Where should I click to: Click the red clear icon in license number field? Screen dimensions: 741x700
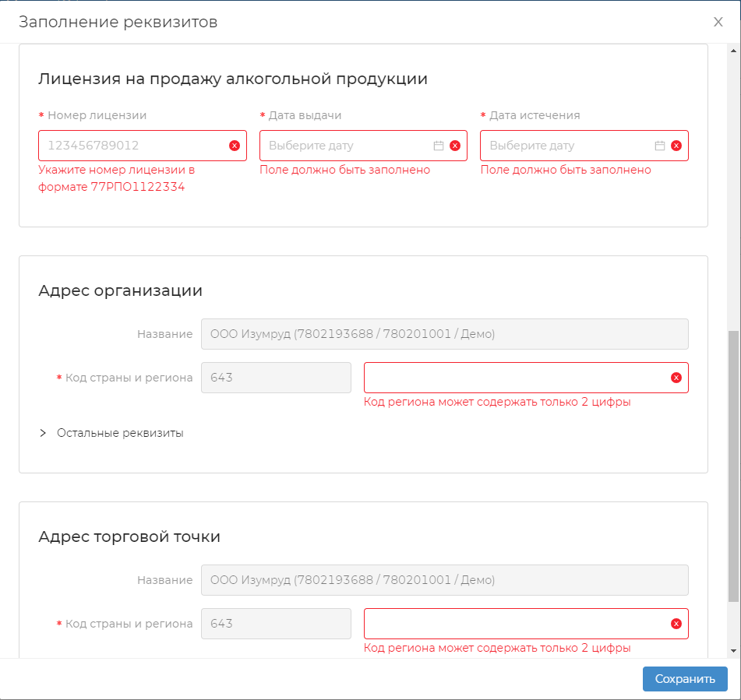point(234,146)
